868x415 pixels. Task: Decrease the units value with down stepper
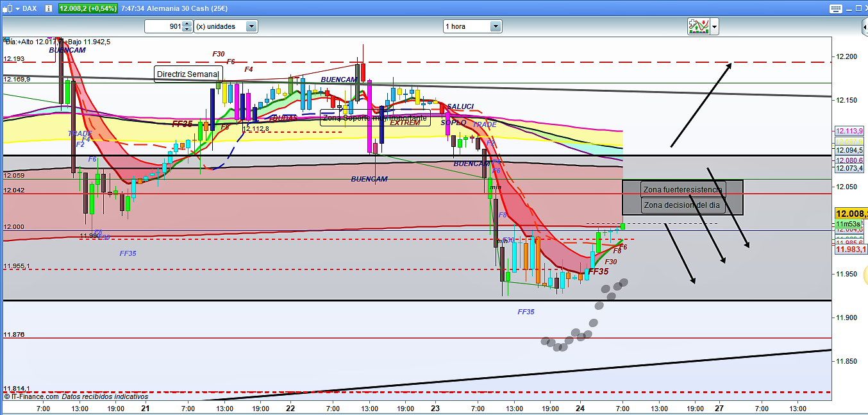pyautogui.click(x=187, y=30)
